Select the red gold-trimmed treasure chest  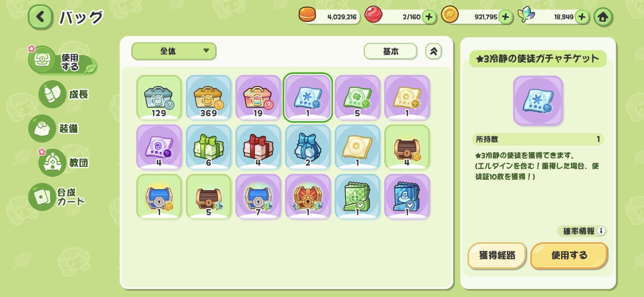308,197
